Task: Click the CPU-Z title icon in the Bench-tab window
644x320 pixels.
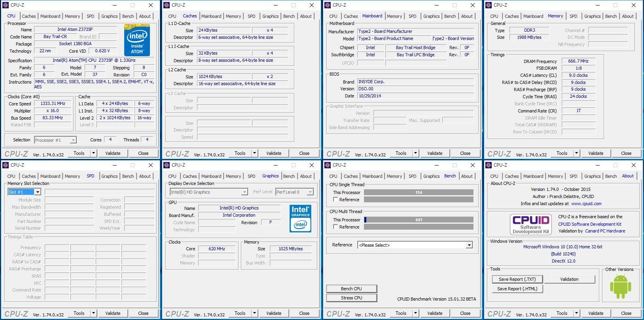Action: 328,165
